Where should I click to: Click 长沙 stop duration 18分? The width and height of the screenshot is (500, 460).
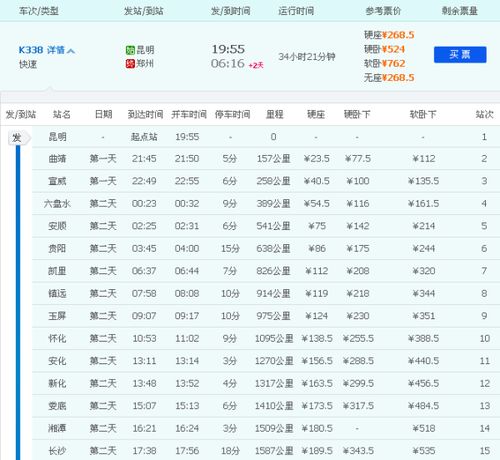pyautogui.click(x=230, y=451)
